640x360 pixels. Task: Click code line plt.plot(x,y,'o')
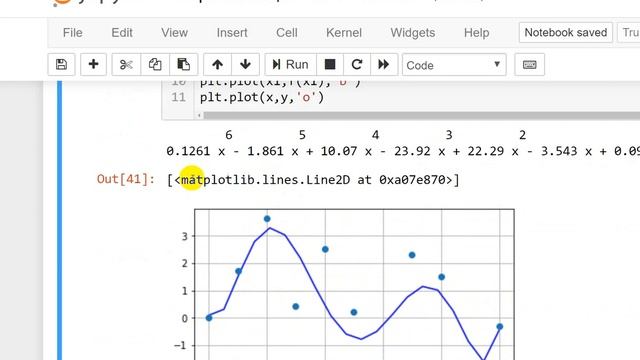[x=262, y=98]
